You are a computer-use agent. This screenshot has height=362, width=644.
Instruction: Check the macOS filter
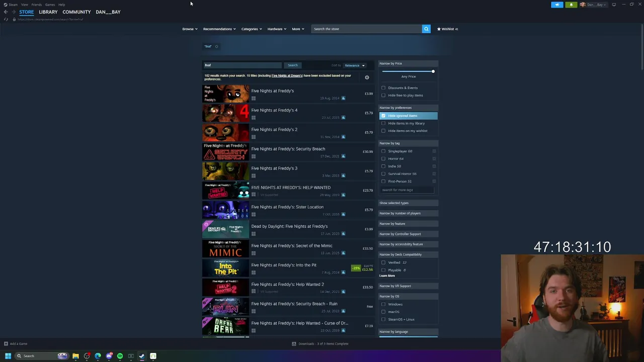[x=383, y=312]
